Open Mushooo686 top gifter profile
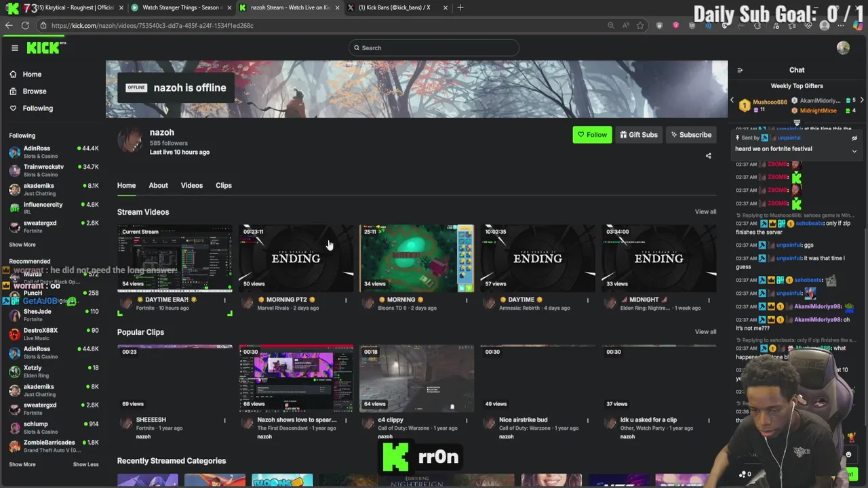Screen dimensions: 868x488 770,102
